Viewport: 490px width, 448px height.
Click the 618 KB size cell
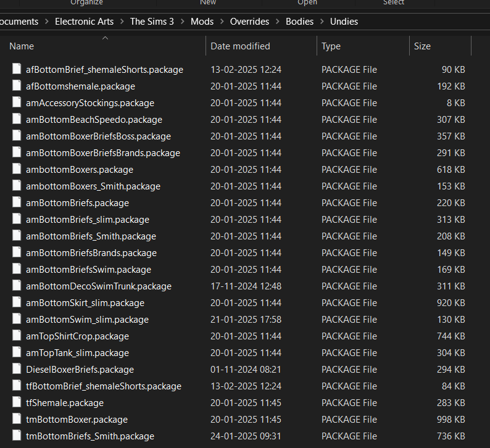pyautogui.click(x=451, y=170)
